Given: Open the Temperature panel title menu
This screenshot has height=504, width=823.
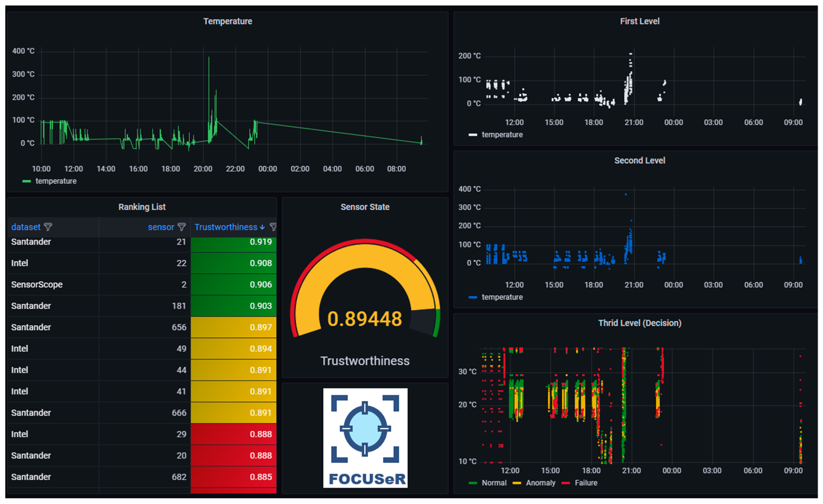Looking at the screenshot, I should click(x=228, y=21).
